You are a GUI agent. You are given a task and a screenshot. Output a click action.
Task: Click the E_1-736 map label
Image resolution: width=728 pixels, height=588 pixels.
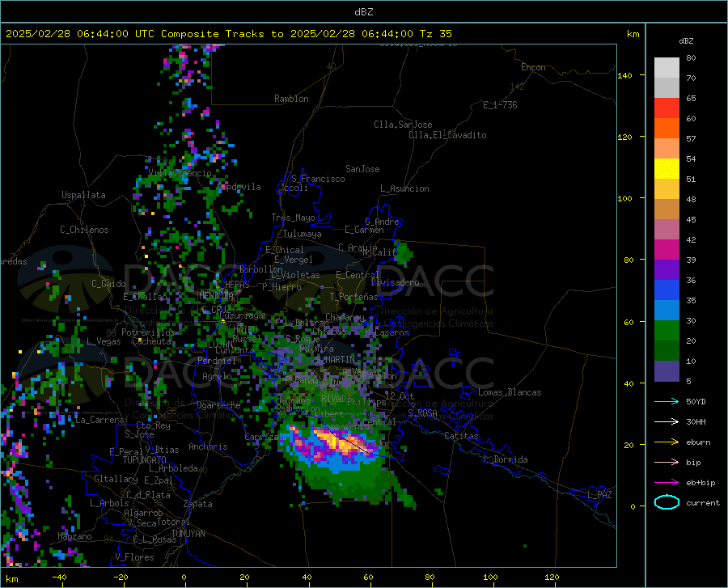[500, 105]
